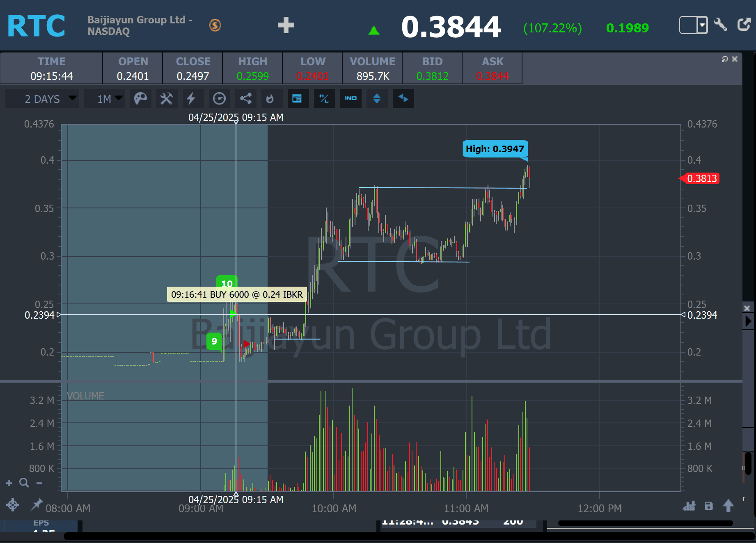Screen dimensions: 756x543
Task: Click the share icon in chart toolbar
Action: (x=245, y=98)
